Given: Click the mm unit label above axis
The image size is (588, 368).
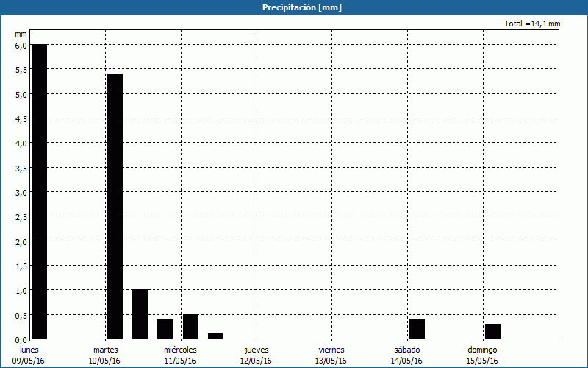Looking at the screenshot, I should (x=21, y=34).
